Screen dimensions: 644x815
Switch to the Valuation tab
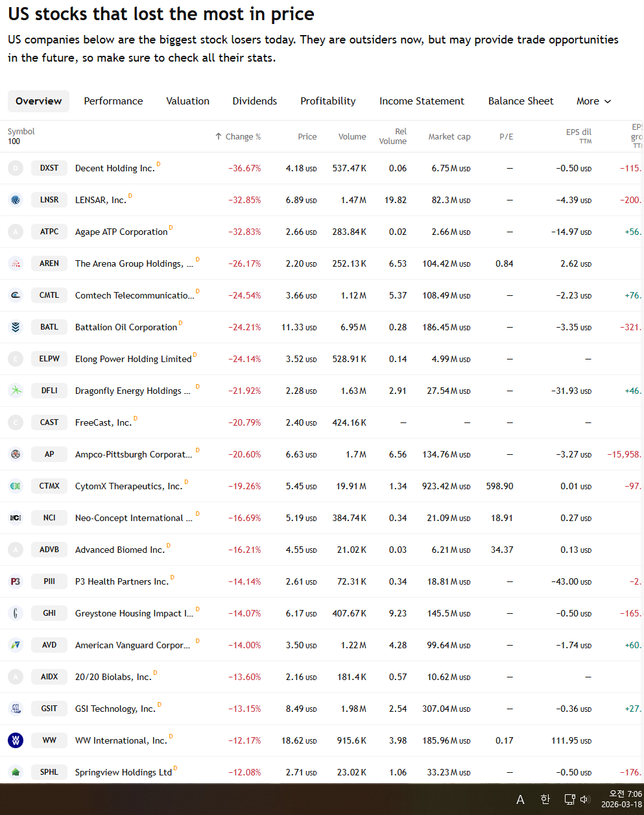(x=188, y=101)
